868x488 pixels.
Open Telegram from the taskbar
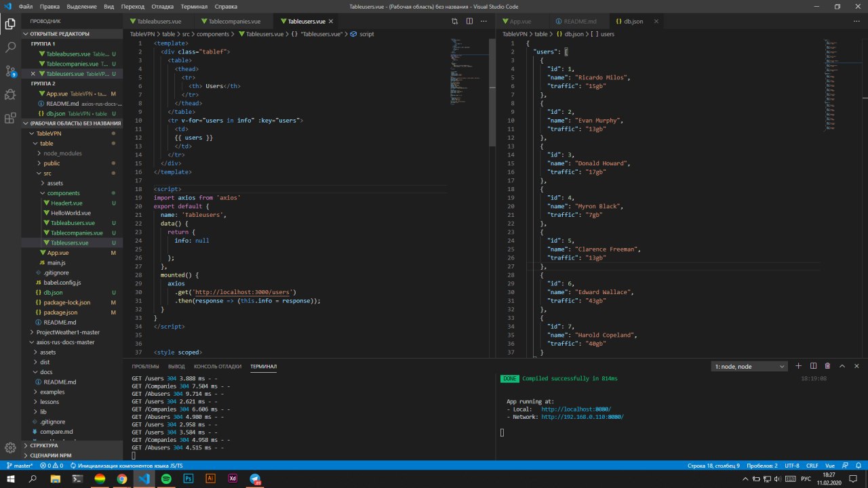click(x=255, y=479)
